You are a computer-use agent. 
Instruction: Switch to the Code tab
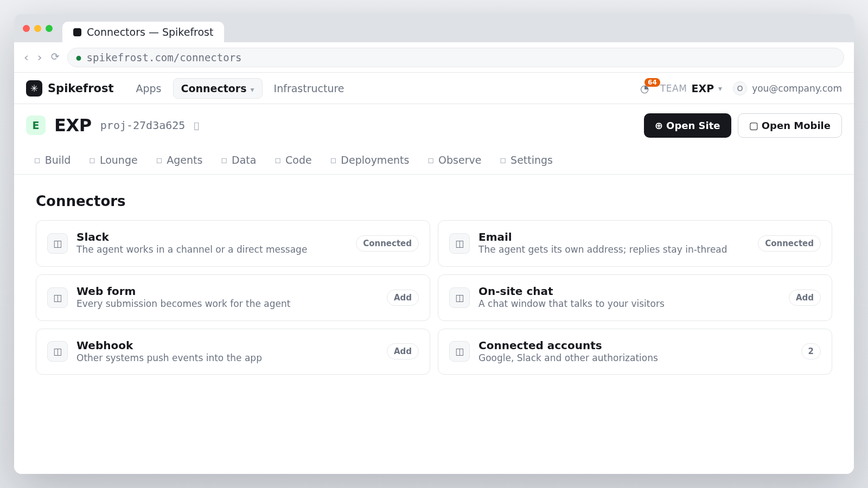tap(293, 160)
